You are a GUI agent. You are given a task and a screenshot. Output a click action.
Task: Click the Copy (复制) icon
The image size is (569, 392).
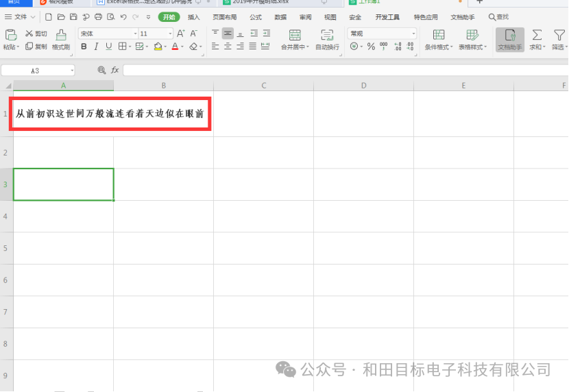29,46
